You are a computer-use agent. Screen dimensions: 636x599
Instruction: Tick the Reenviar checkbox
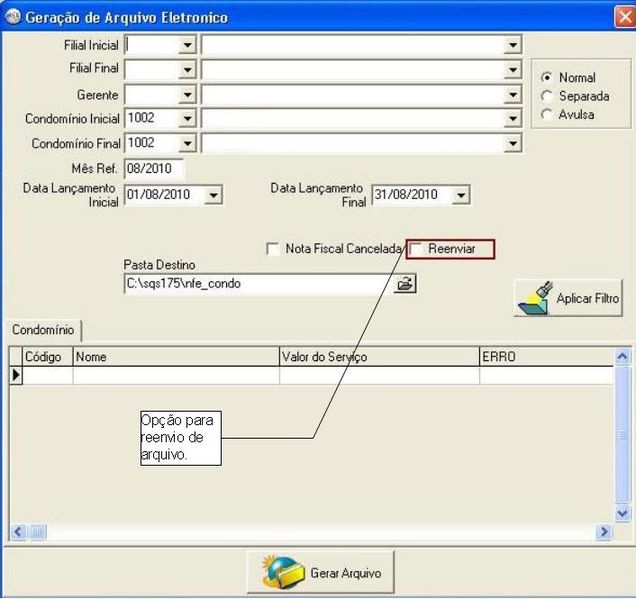point(416,249)
